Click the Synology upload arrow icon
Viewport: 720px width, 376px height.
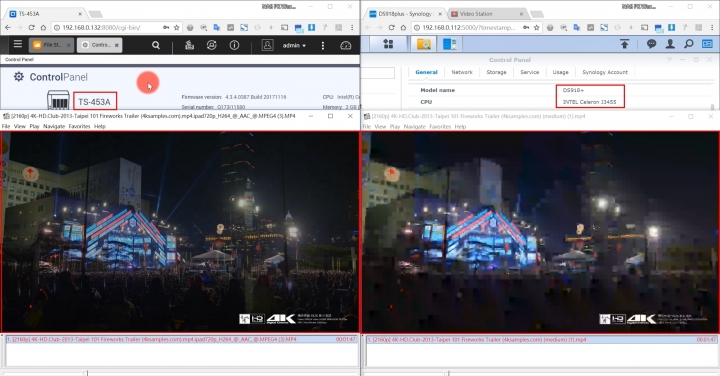pos(624,44)
